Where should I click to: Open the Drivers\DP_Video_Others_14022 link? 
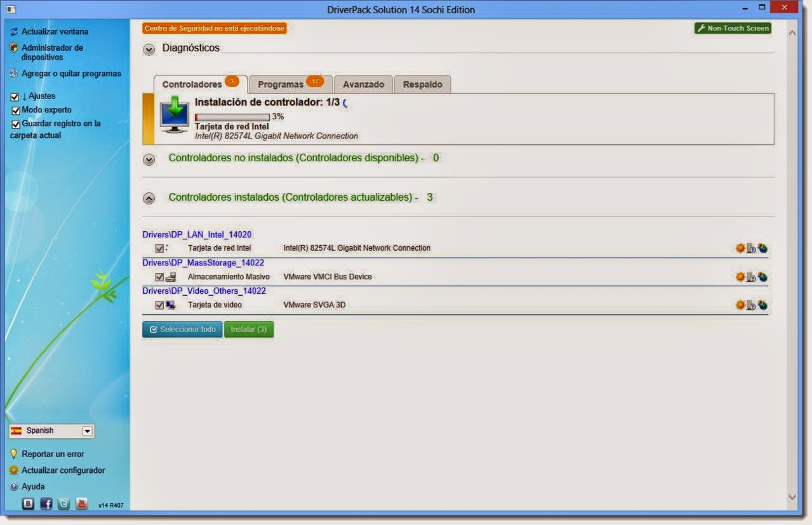[204, 291]
